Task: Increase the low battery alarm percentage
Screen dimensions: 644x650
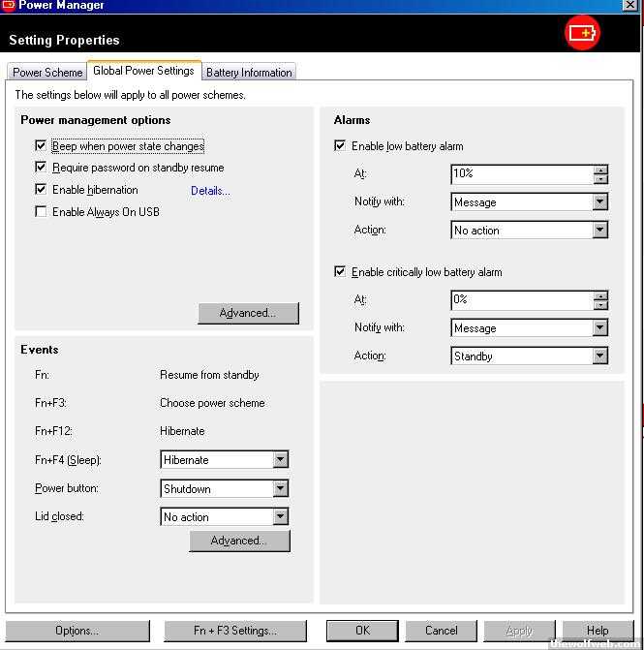Action: tap(600, 170)
